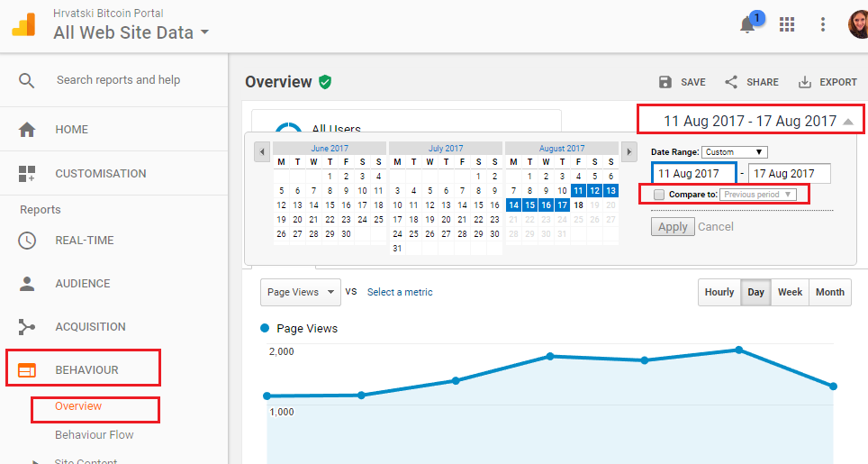868x464 pixels.
Task: Click the start date 11 Aug 2017 field
Action: point(693,174)
